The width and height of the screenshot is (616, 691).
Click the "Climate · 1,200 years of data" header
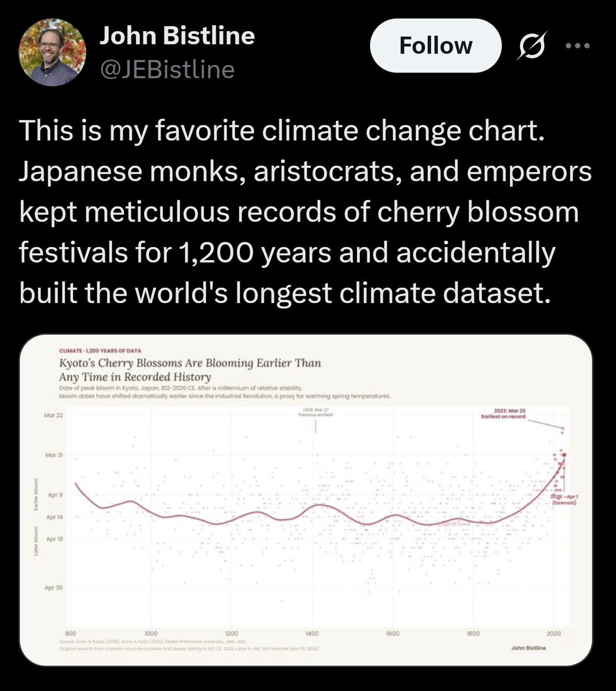pos(100,351)
